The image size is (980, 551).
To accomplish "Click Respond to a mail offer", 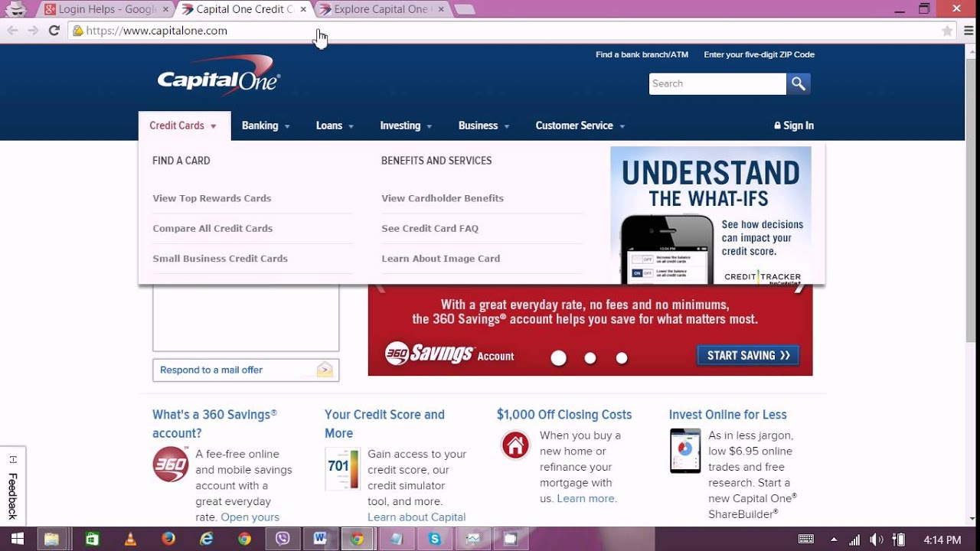I will (246, 370).
